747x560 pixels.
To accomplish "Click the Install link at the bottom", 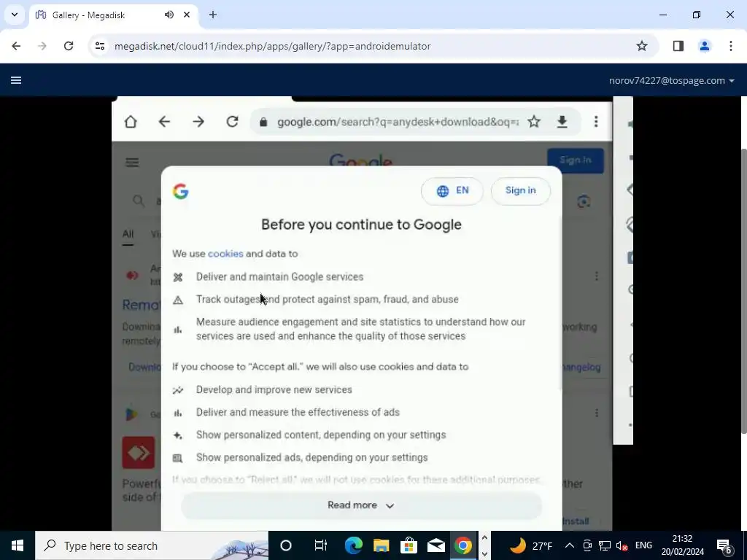I will click(x=576, y=521).
